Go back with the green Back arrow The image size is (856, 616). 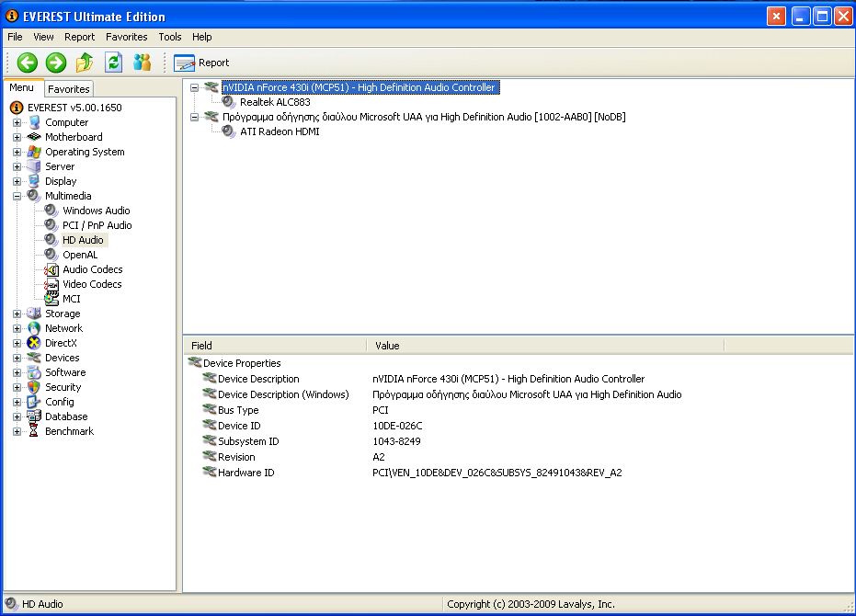pyautogui.click(x=28, y=63)
